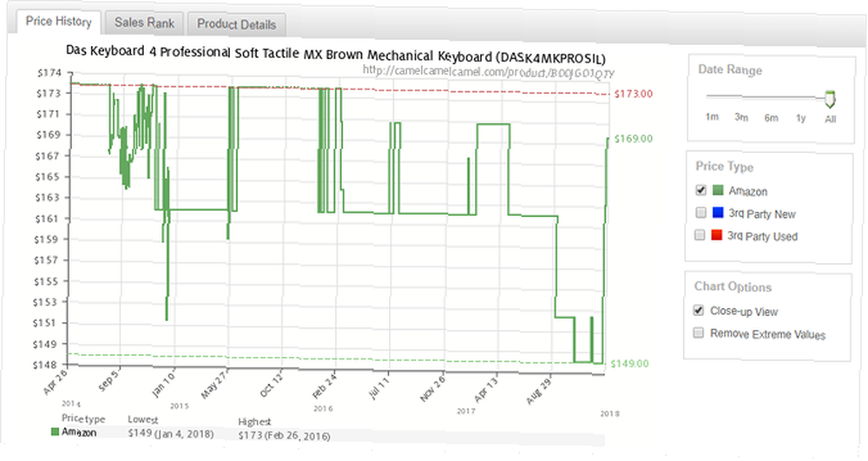Check Remove Extreme Values option

point(699,333)
